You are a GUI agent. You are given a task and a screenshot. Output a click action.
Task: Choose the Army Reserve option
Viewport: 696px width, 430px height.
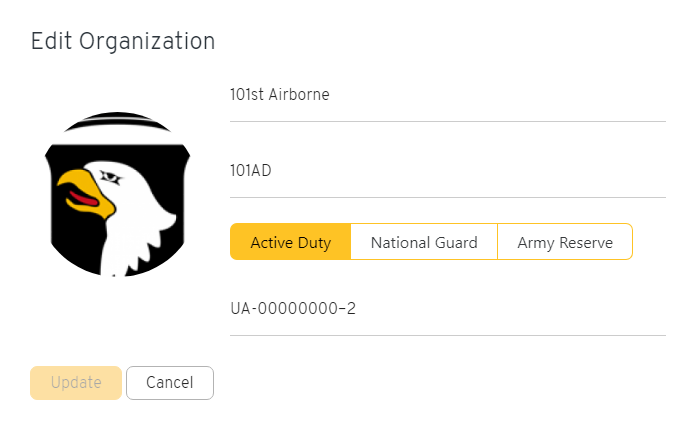coord(565,242)
